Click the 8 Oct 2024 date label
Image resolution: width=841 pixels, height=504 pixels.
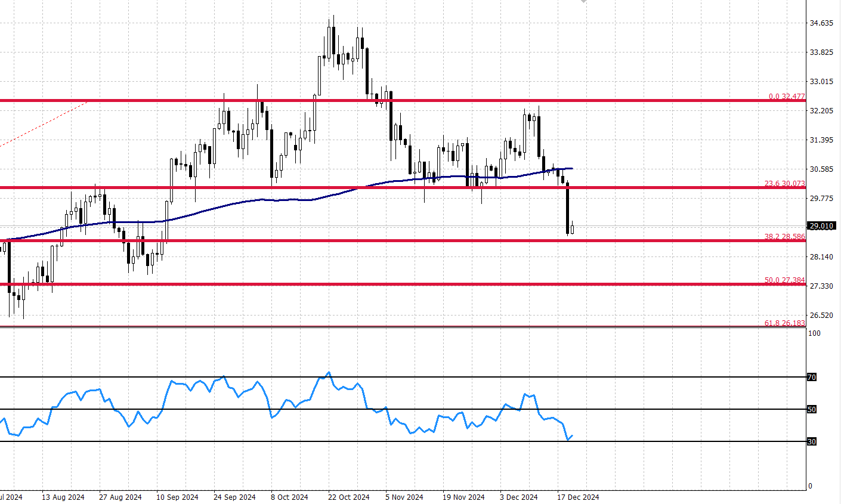(x=289, y=497)
